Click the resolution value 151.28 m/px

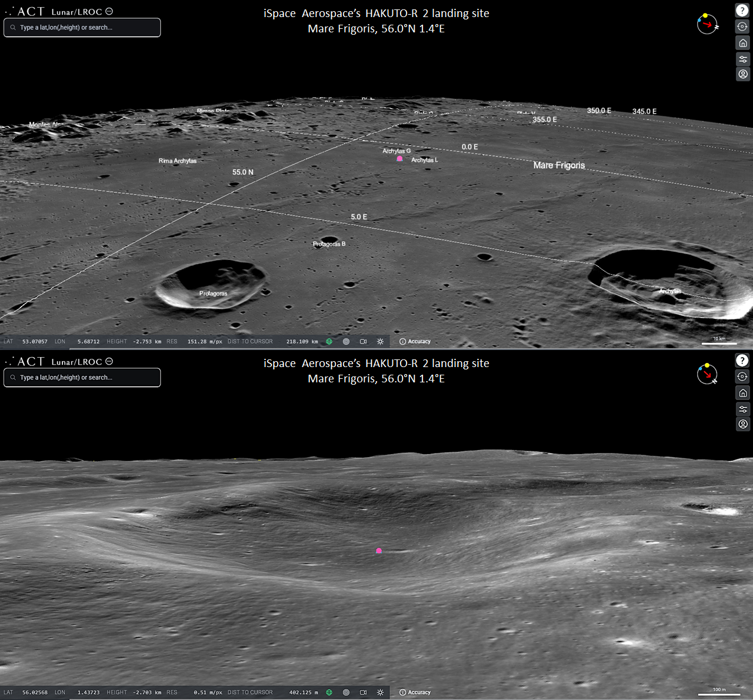tap(205, 341)
